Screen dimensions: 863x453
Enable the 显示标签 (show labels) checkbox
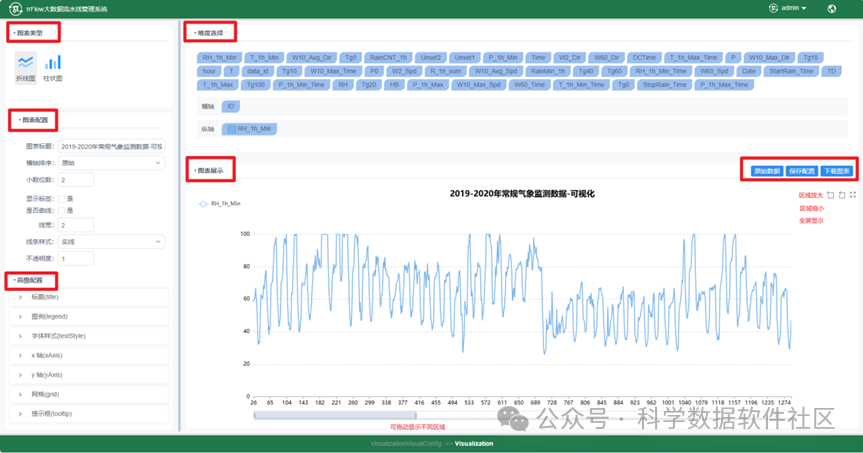tap(62, 199)
